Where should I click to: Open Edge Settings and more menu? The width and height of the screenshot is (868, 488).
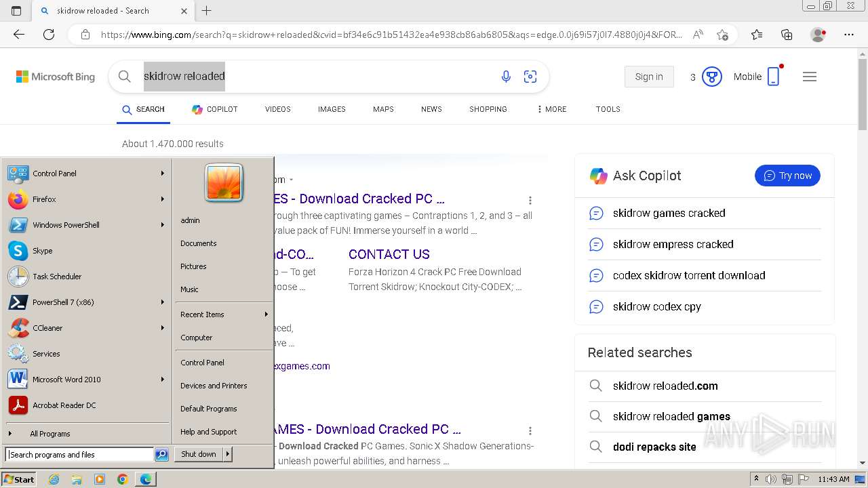pyautogui.click(x=849, y=35)
